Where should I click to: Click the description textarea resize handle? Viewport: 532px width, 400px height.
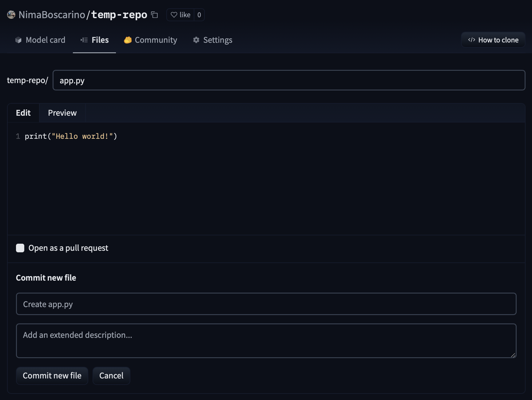point(513,355)
